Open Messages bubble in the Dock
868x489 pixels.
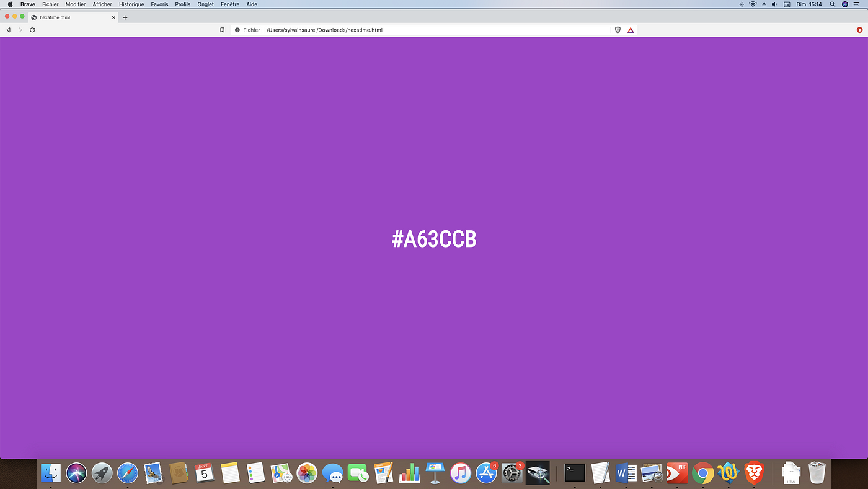coord(332,473)
